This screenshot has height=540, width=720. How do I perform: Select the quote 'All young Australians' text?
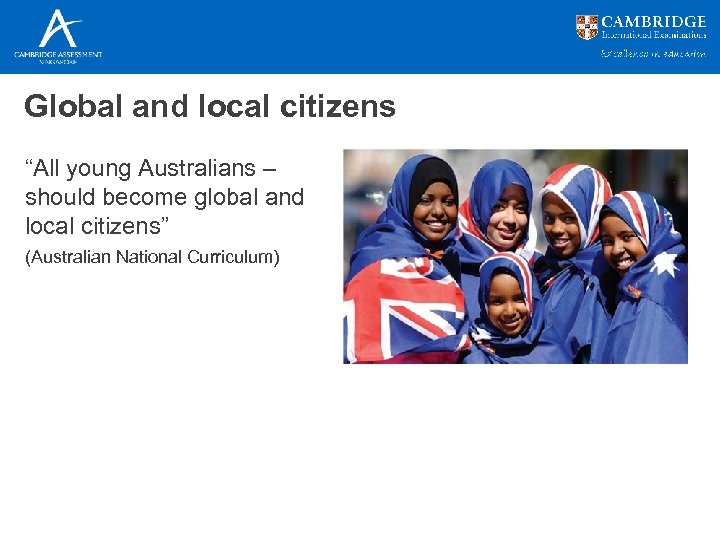[164, 197]
